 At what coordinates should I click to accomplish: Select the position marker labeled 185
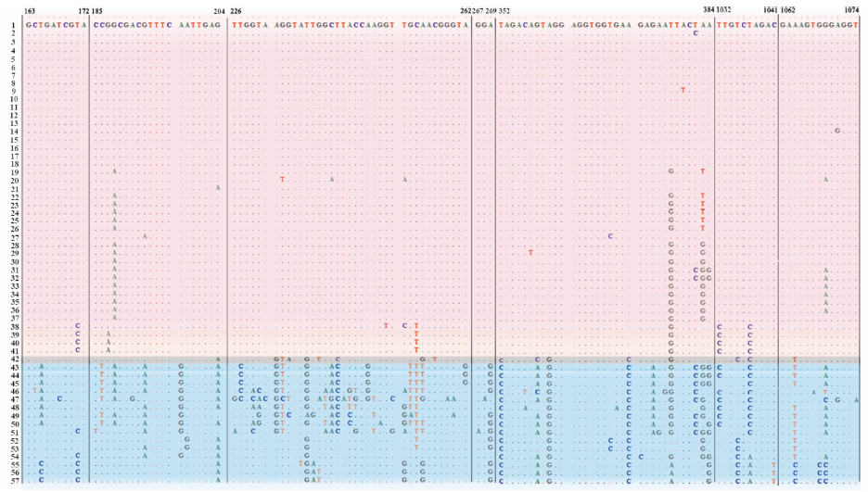pyautogui.click(x=97, y=10)
